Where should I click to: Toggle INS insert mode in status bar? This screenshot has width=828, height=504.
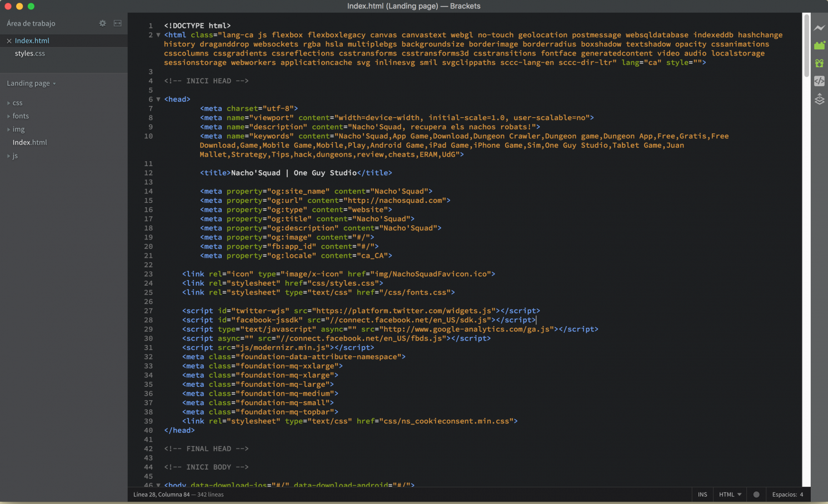[x=702, y=495]
